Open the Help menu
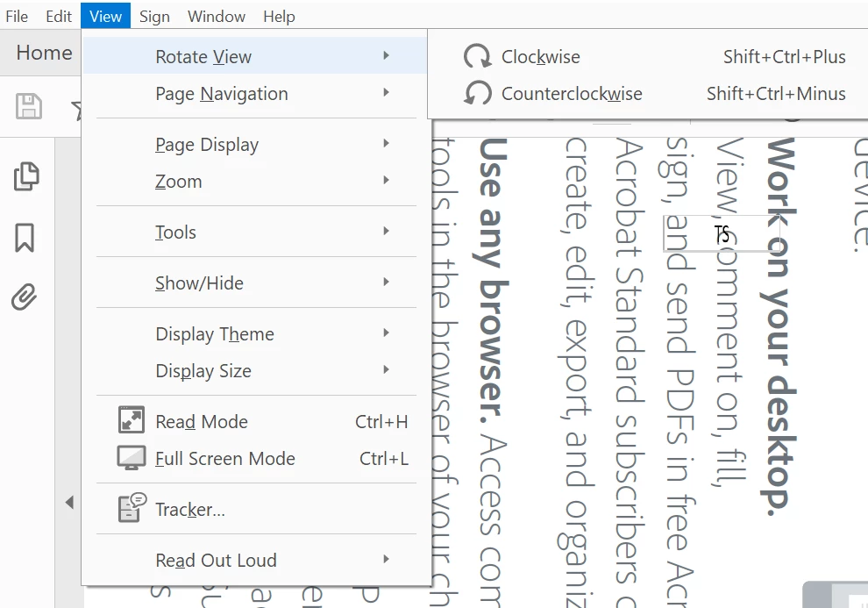 pos(279,17)
